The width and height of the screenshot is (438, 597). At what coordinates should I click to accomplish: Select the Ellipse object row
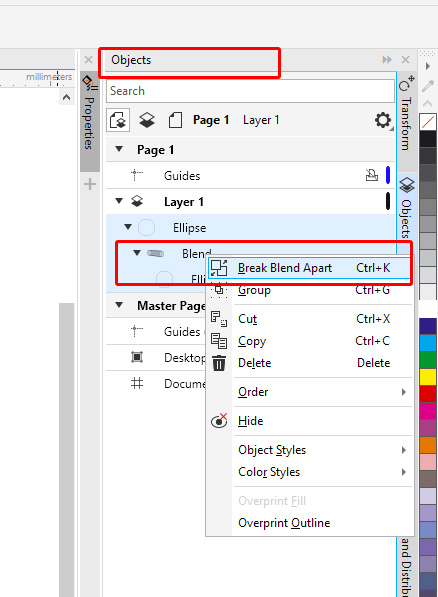[251, 228]
